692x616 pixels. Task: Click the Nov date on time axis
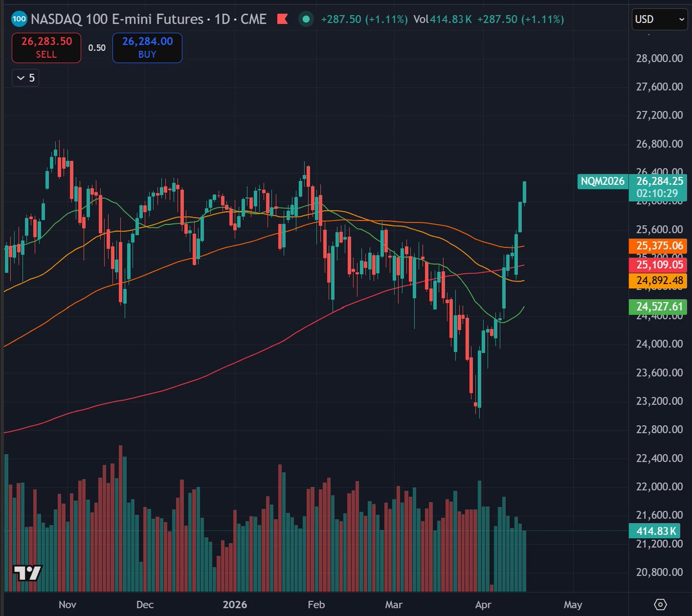pyautogui.click(x=67, y=604)
